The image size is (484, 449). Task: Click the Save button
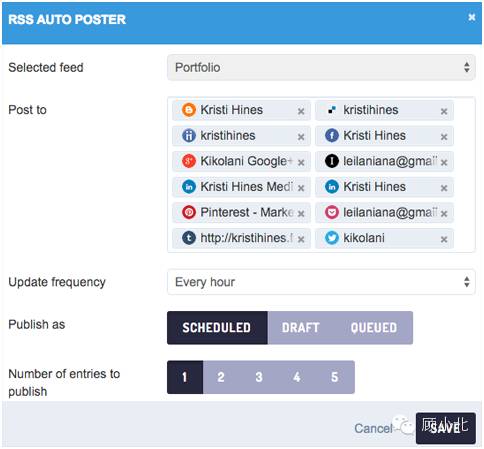coord(445,428)
